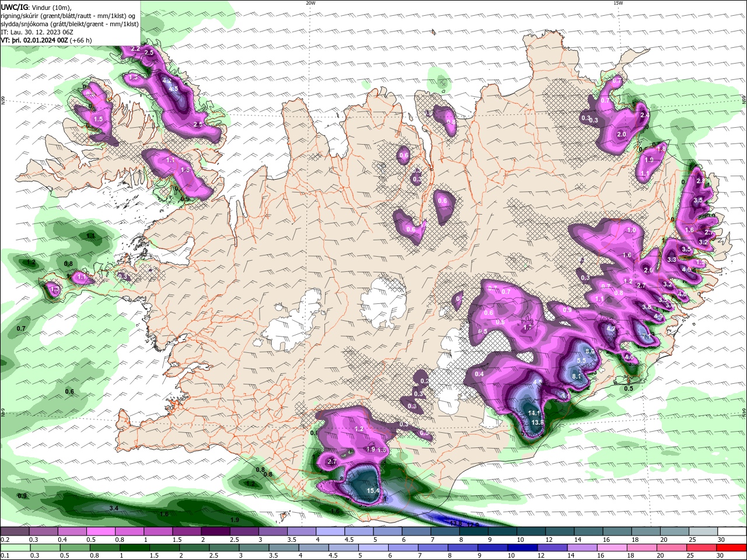Click the 14.1 precipitation value in the southeast
Image resolution: width=747 pixels, height=560 pixels.
(x=534, y=413)
